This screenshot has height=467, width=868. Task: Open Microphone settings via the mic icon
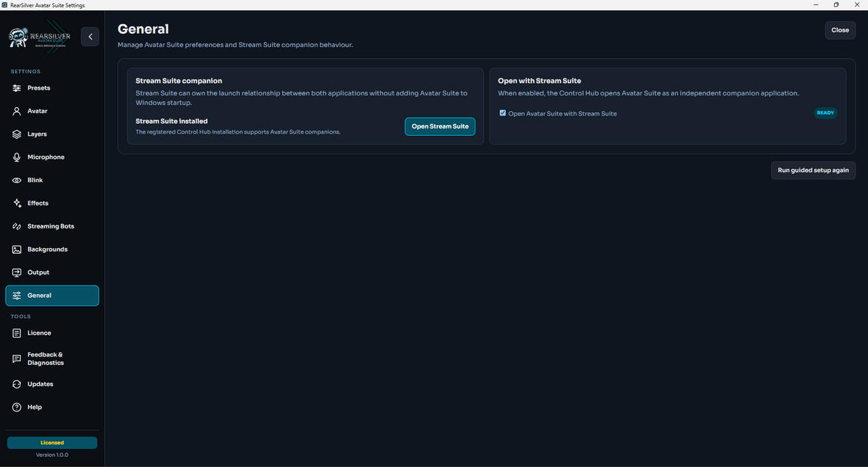click(x=17, y=158)
